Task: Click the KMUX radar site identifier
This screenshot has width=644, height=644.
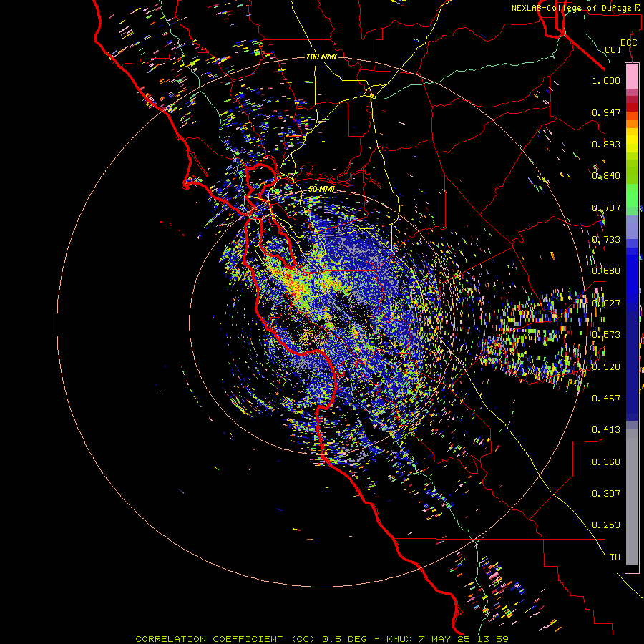Action: pos(399,639)
